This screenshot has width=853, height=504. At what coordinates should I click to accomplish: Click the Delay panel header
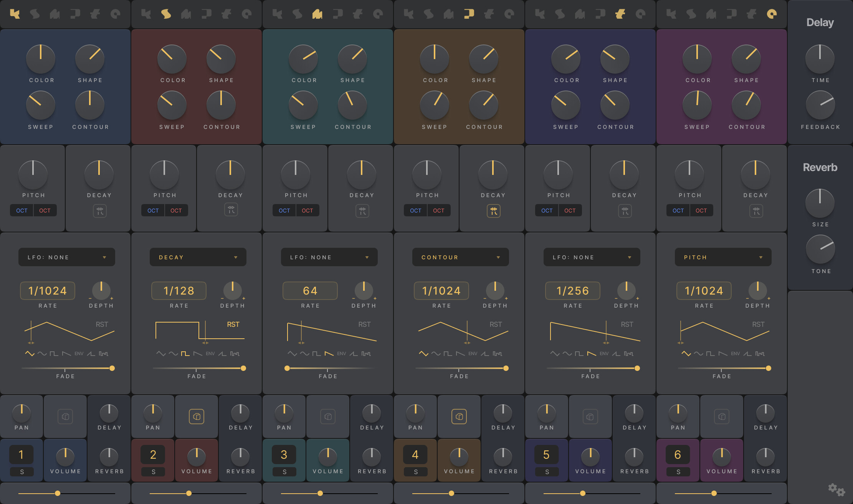(x=820, y=22)
